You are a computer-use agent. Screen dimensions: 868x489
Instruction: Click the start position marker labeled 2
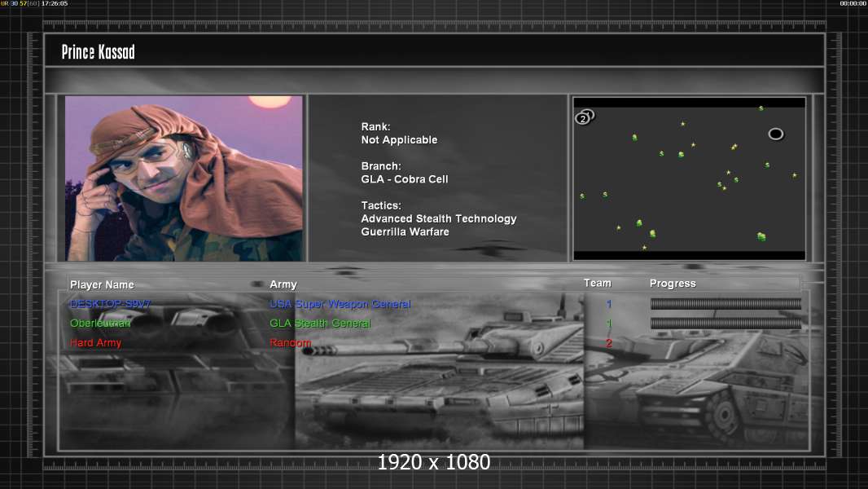coord(582,118)
